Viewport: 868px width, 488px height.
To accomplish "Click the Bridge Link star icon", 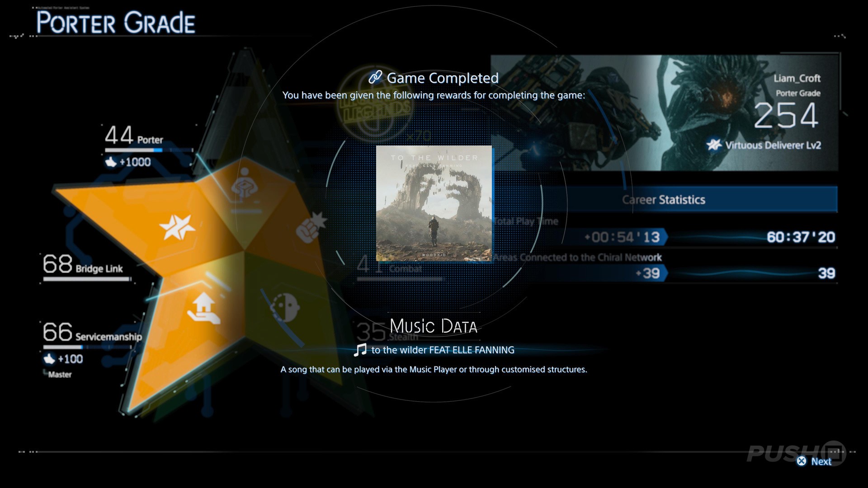I will [177, 227].
